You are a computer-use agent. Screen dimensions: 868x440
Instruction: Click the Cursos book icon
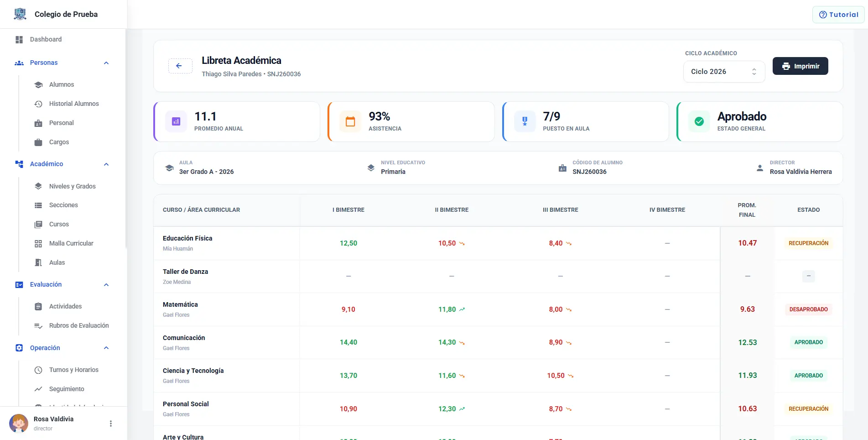pos(38,225)
